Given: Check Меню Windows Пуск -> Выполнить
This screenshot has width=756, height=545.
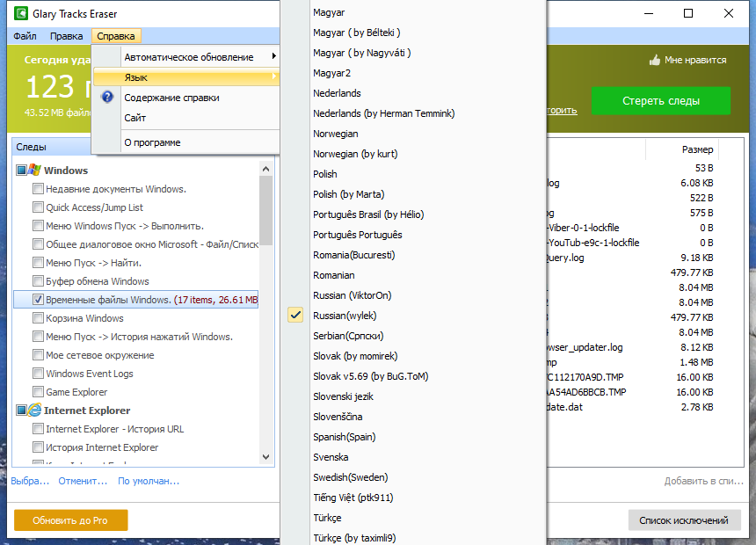Looking at the screenshot, I should (x=38, y=225).
